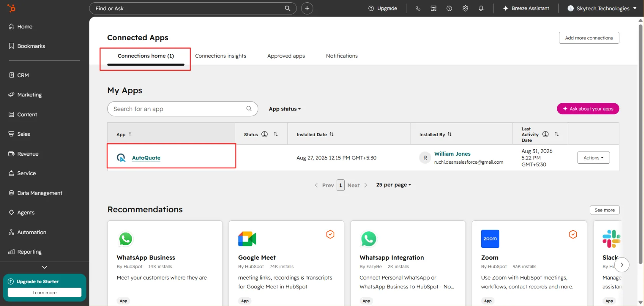Screen dimensions: 644x306
Task: Sort the table by Status column arrows
Action: pyautogui.click(x=276, y=134)
